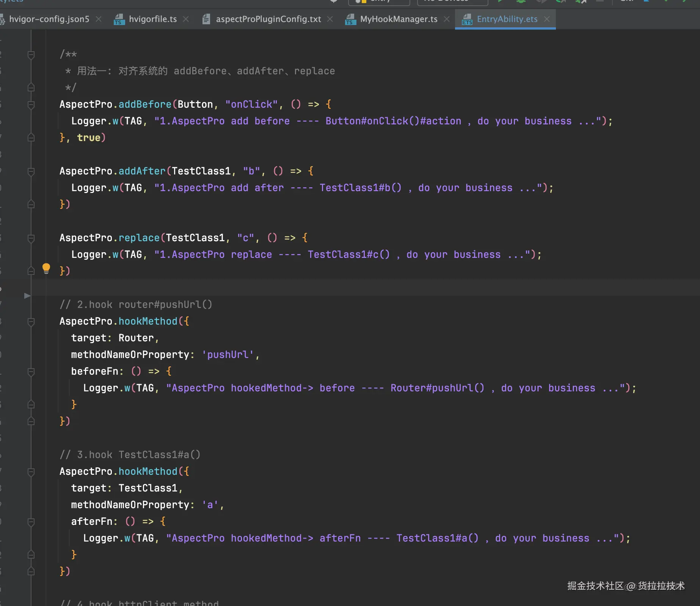700x606 pixels.
Task: Fold the AspectPro.replace code block
Action: (x=31, y=238)
